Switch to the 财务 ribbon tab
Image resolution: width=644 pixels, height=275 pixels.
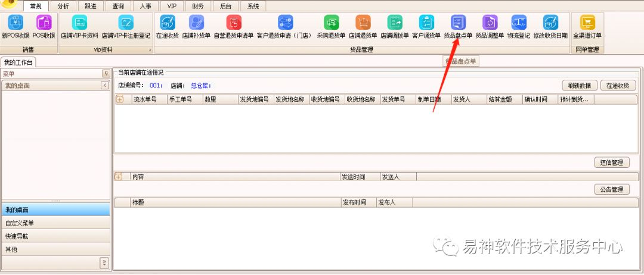click(x=197, y=6)
